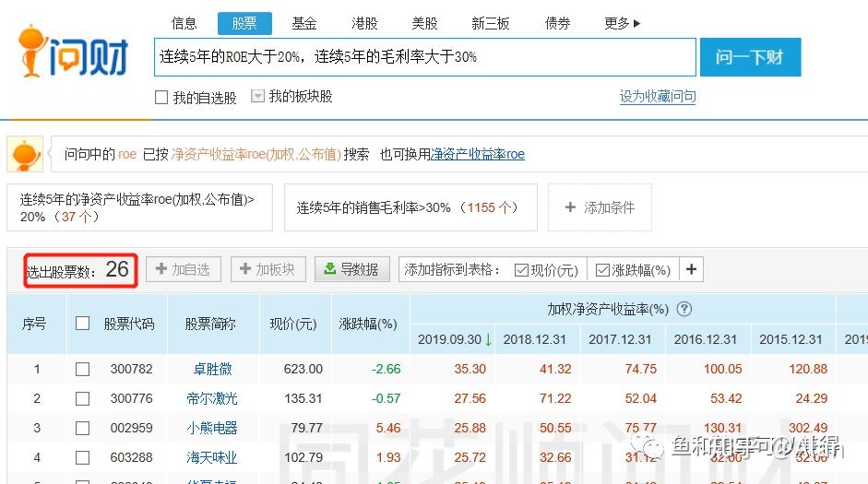The image size is (868, 484).
Task: Open the 净资产收益率roe alternative link
Action: [x=478, y=154]
